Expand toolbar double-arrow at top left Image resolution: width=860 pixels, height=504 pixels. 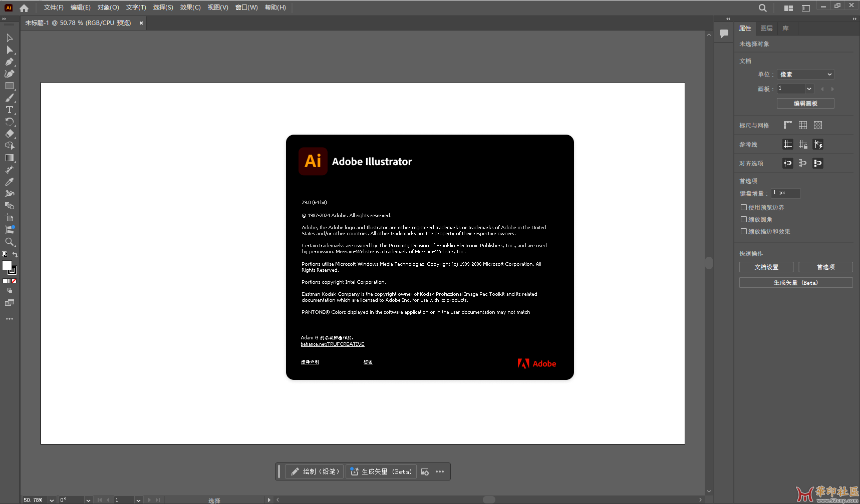(4, 19)
